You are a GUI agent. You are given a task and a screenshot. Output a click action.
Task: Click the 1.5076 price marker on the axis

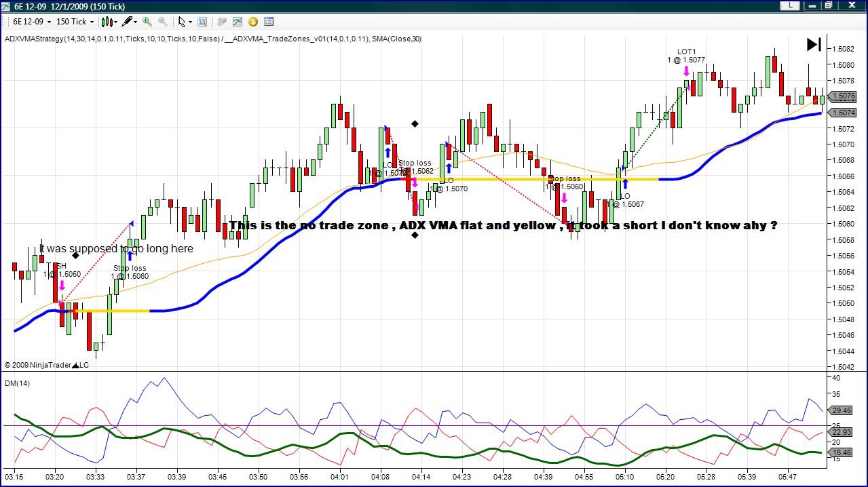click(842, 96)
